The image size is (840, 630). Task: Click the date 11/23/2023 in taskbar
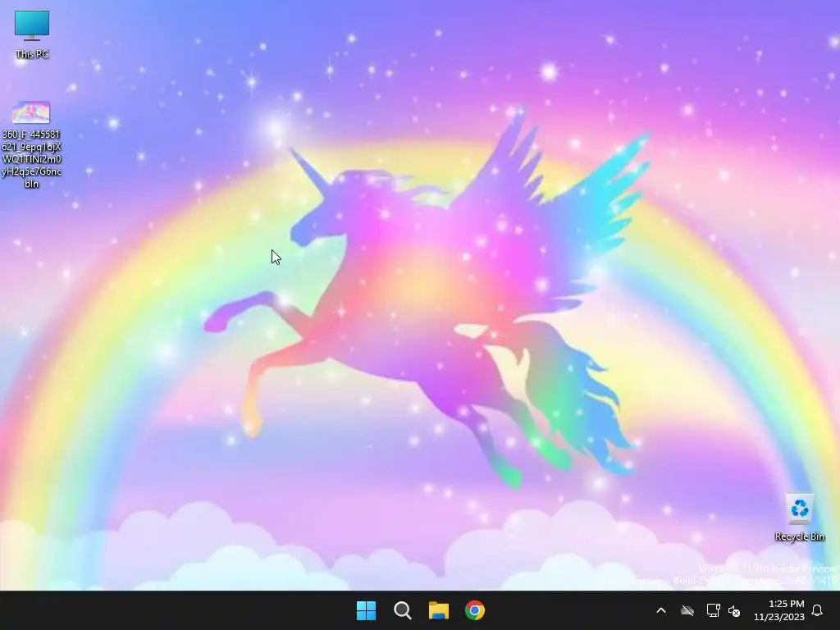click(779, 617)
